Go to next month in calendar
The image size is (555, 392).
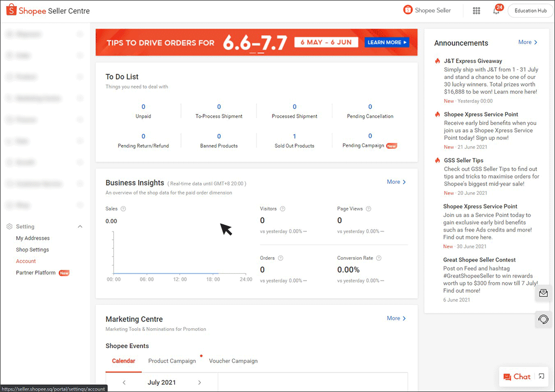pos(199,382)
